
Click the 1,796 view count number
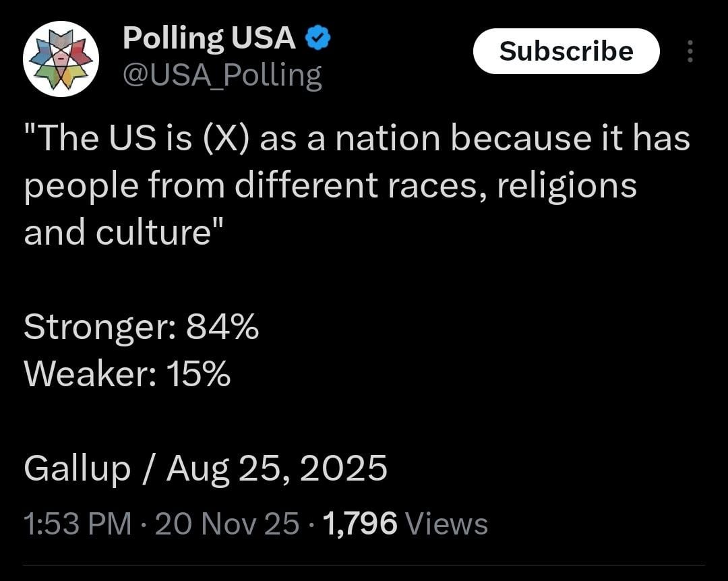point(361,524)
